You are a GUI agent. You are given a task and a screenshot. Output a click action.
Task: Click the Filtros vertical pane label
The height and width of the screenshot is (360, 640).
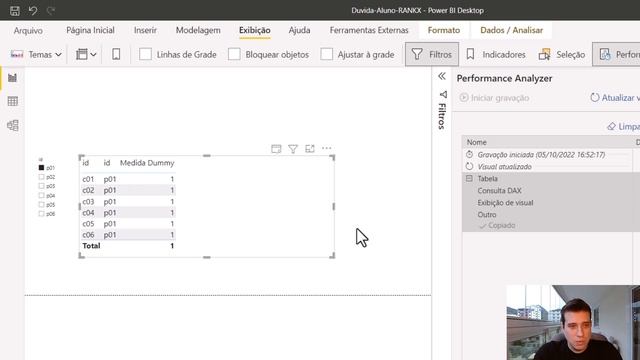pos(442,116)
